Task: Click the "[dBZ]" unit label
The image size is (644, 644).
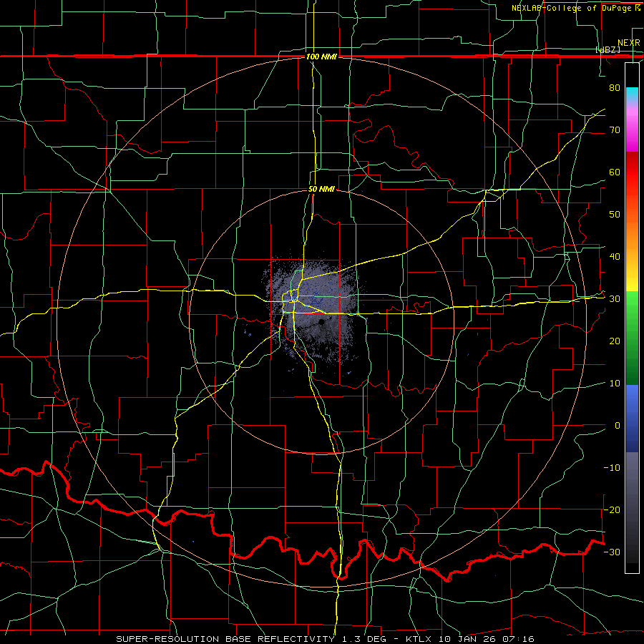Action: [608, 49]
